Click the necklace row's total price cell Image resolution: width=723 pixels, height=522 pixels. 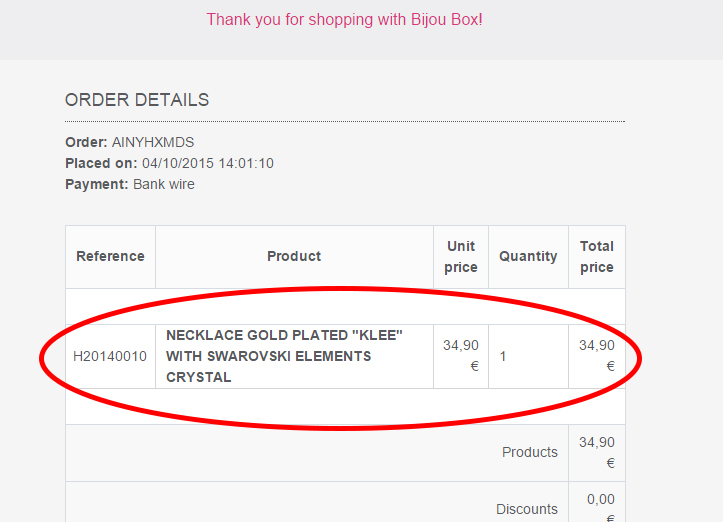coord(597,355)
